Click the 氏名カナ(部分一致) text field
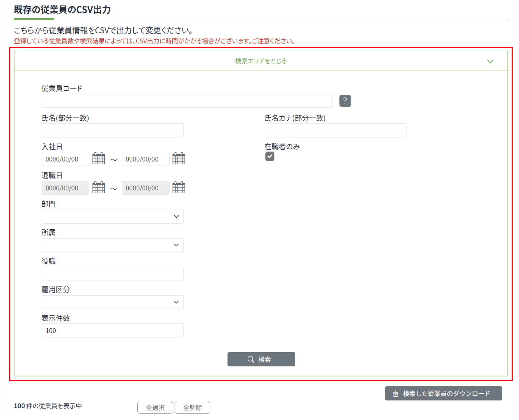The height and width of the screenshot is (420, 519). point(335,130)
